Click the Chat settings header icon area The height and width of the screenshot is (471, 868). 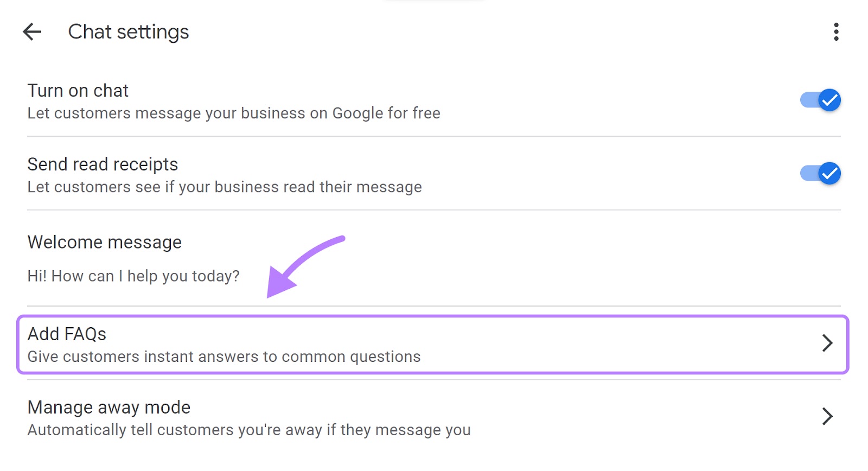click(128, 31)
